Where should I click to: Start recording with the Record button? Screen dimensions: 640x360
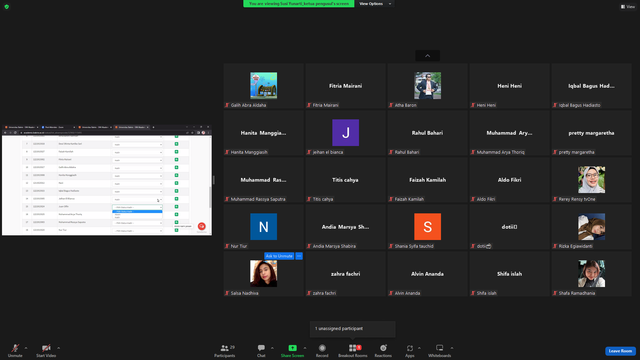pos(322,350)
